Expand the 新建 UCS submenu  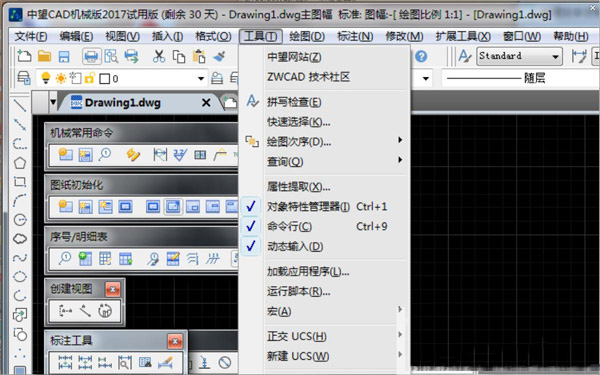click(324, 356)
